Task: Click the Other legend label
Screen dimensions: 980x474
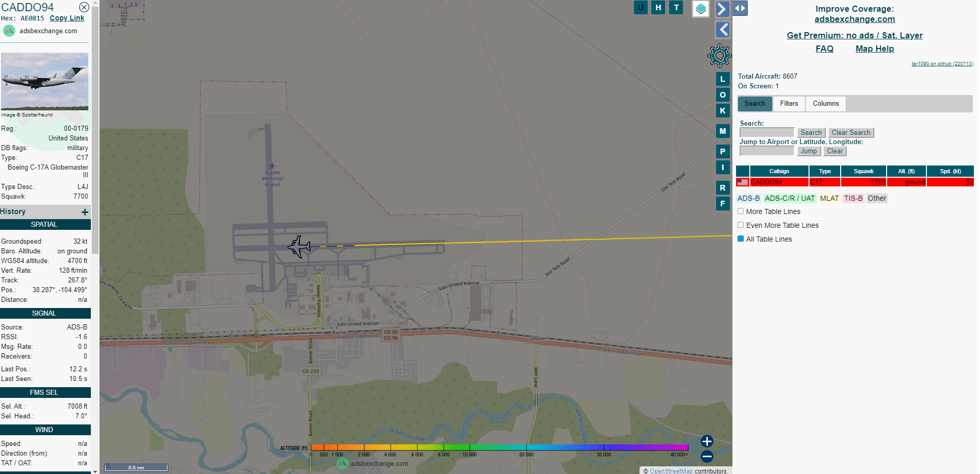Action: pyautogui.click(x=877, y=199)
